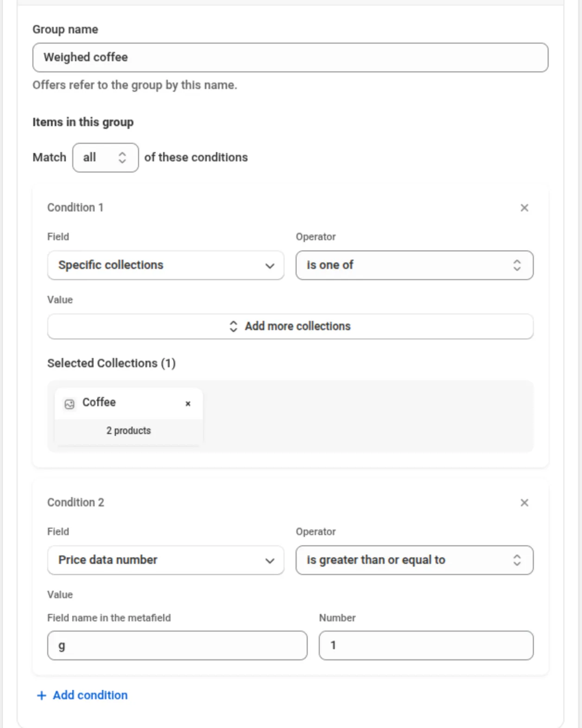
Task: Click the '2 products' text
Action: point(128,431)
